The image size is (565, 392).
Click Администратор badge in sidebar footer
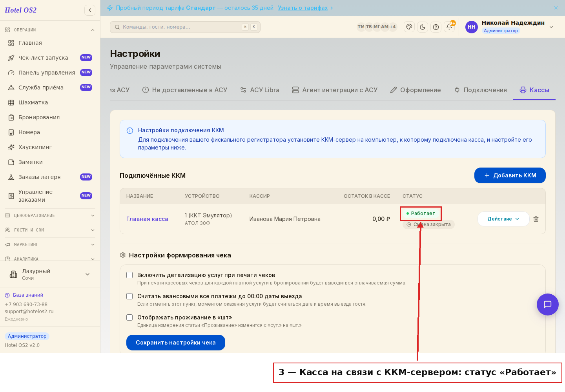point(27,336)
